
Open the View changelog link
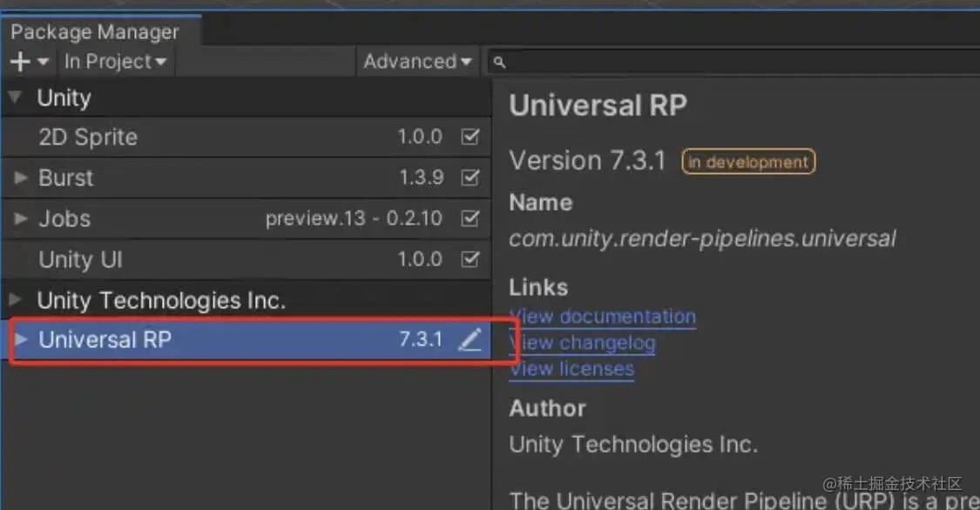pyautogui.click(x=582, y=342)
